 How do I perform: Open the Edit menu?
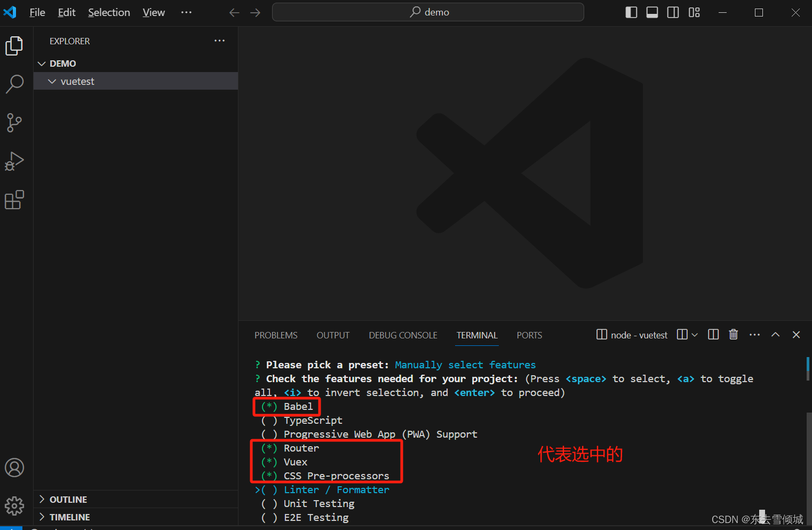[67, 12]
